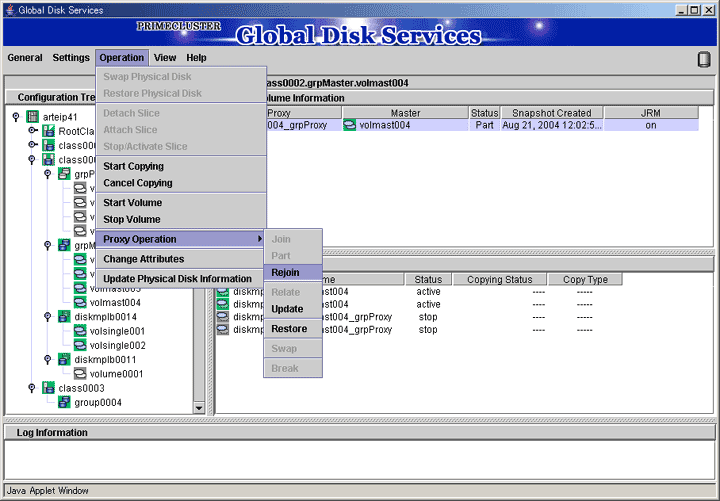720x501 pixels.
Task: Click the grpM group icon in the tree
Action: (x=64, y=245)
